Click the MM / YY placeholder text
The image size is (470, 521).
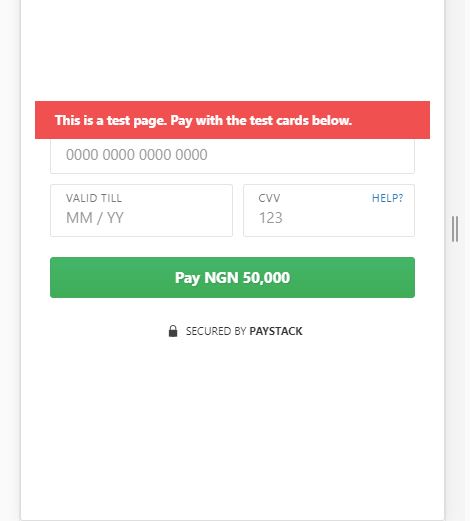tap(95, 218)
